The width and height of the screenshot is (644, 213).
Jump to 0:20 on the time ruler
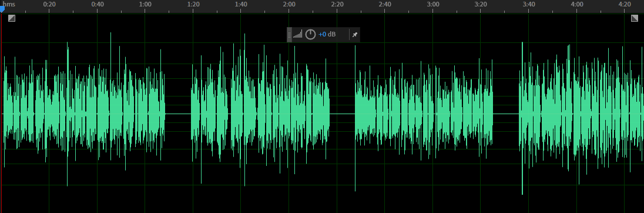point(49,4)
